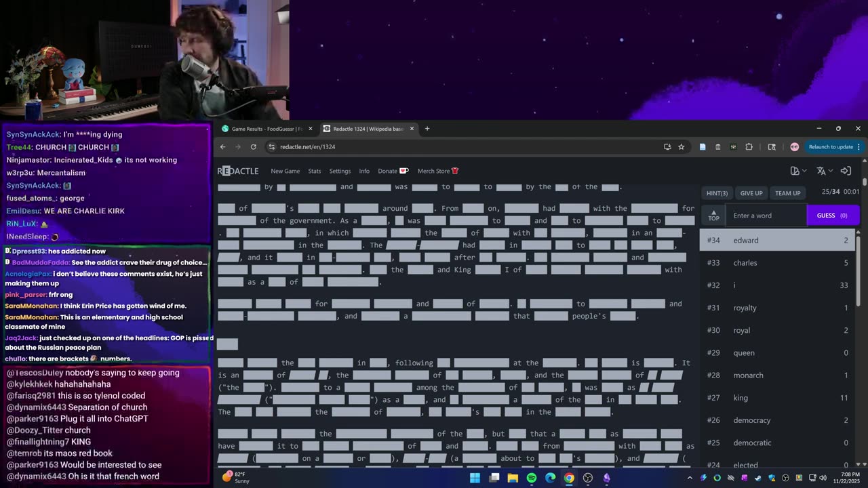Open a new browser tab with plus
The height and width of the screenshot is (488, 868).
click(x=427, y=129)
